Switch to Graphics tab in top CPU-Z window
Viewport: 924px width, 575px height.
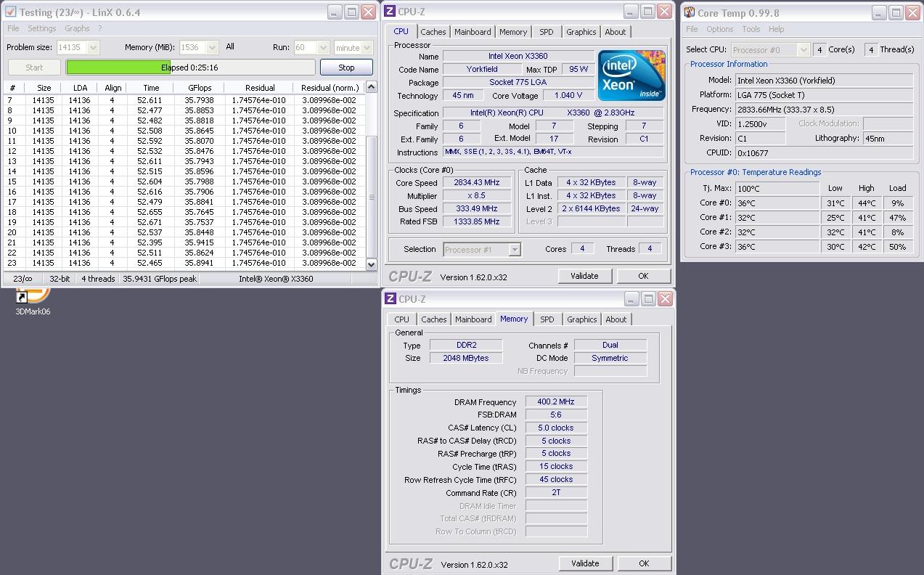tap(581, 32)
